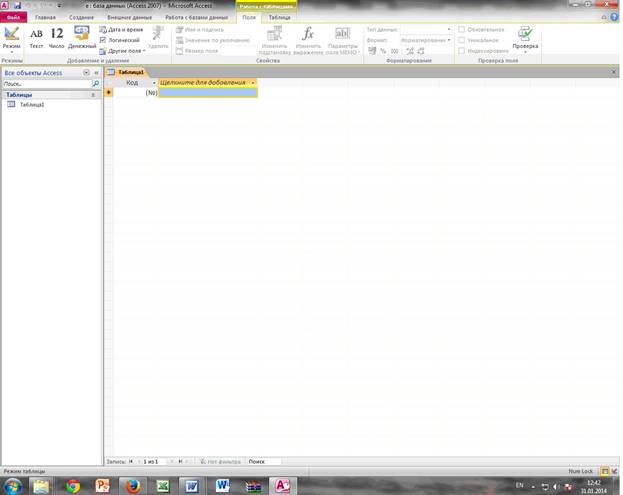Click Save icon in quick access toolbar
Screen dimensions: 623x495
(17, 6)
